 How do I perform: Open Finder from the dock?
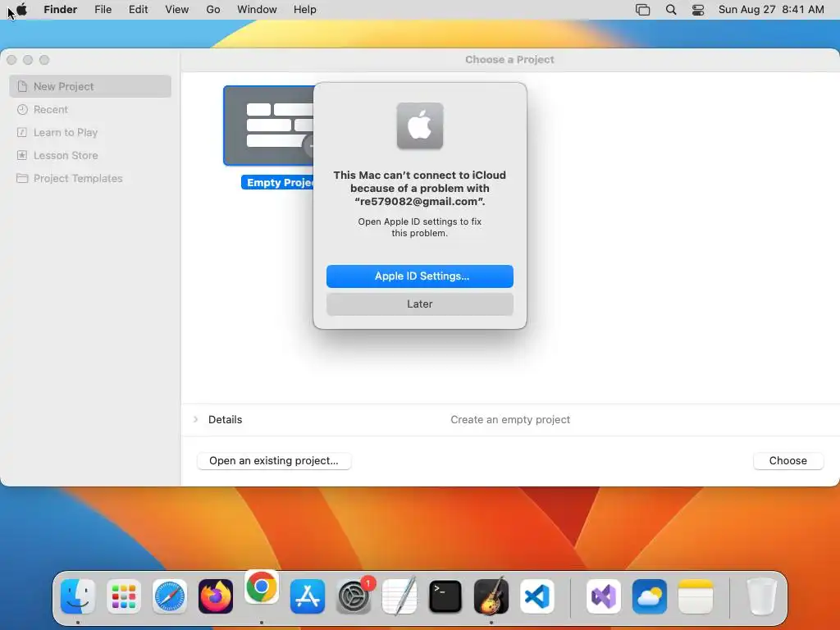[x=78, y=596]
